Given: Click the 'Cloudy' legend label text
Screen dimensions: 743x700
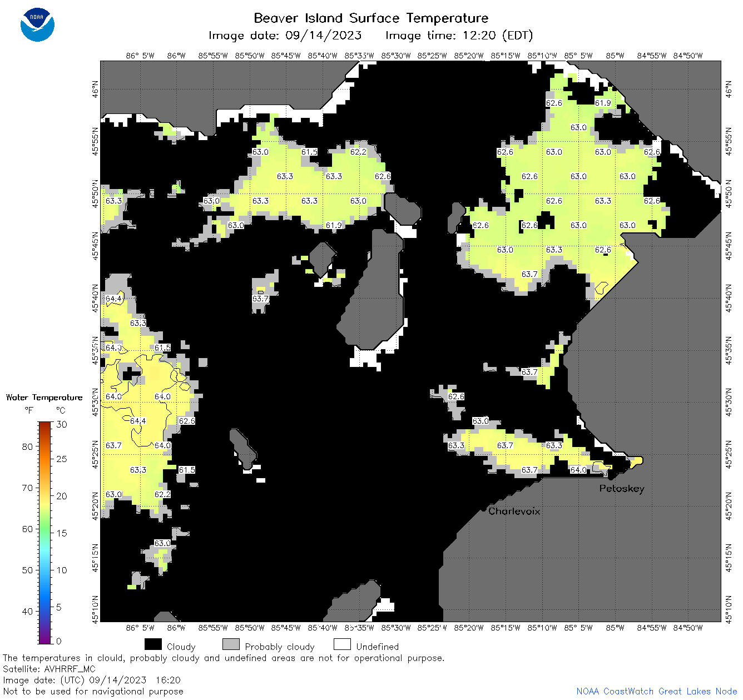Looking at the screenshot, I should point(181,647).
